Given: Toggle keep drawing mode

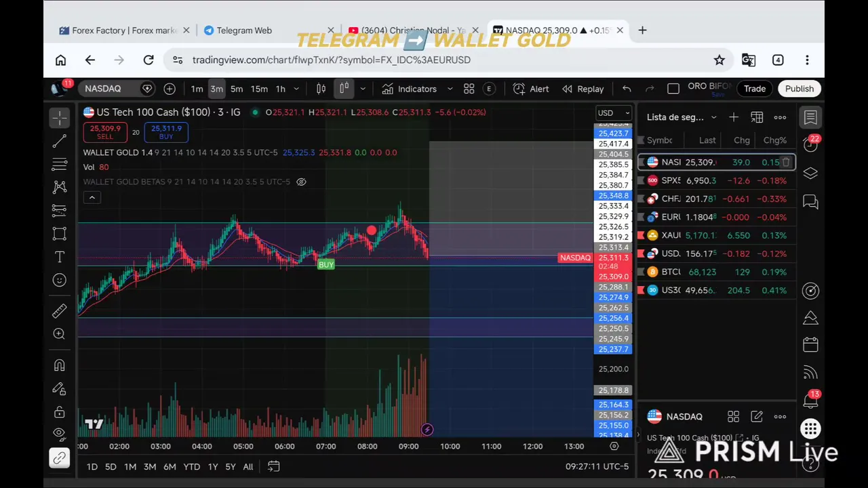Looking at the screenshot, I should [60, 388].
